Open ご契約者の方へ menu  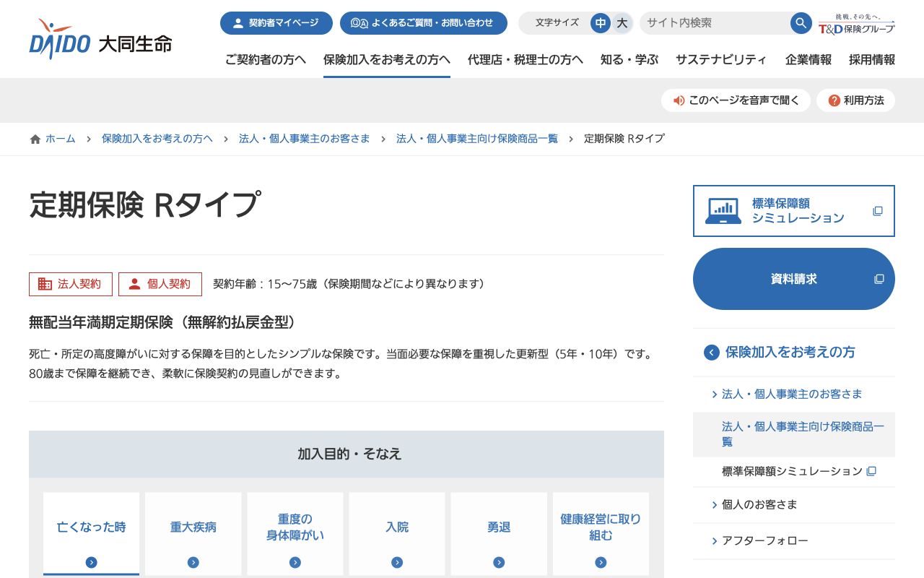coord(266,60)
